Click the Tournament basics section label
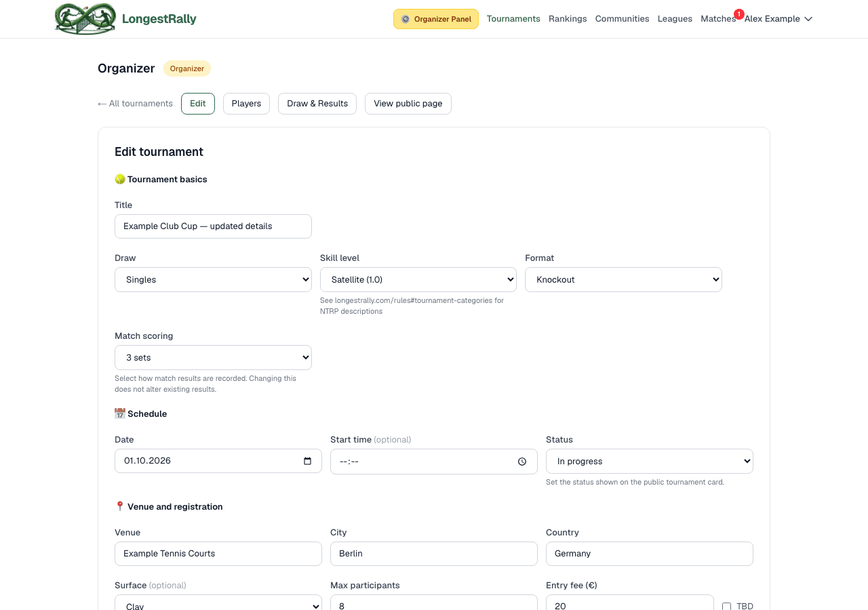 pyautogui.click(x=161, y=180)
